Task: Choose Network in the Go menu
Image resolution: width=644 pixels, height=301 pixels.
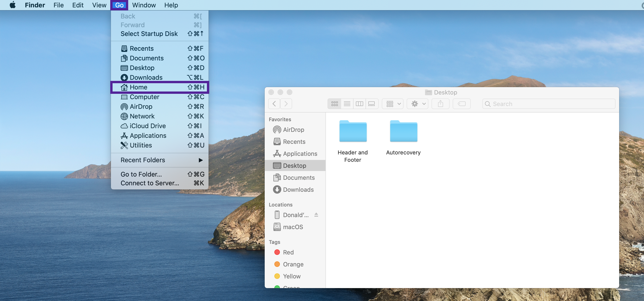Action: point(160,116)
